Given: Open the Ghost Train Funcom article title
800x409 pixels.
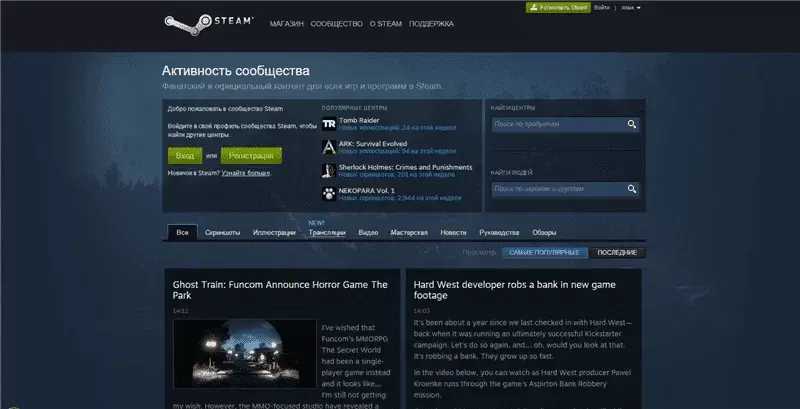Looking at the screenshot, I should point(280,290).
